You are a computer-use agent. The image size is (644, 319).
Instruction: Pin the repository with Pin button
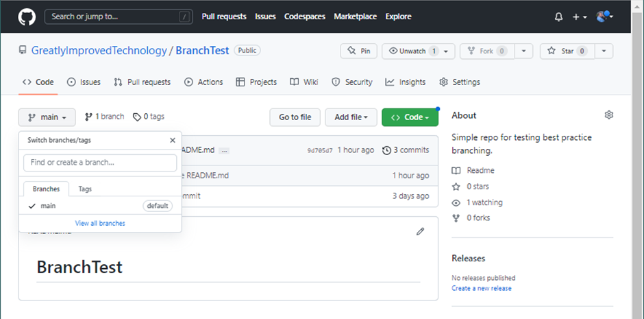pos(358,51)
